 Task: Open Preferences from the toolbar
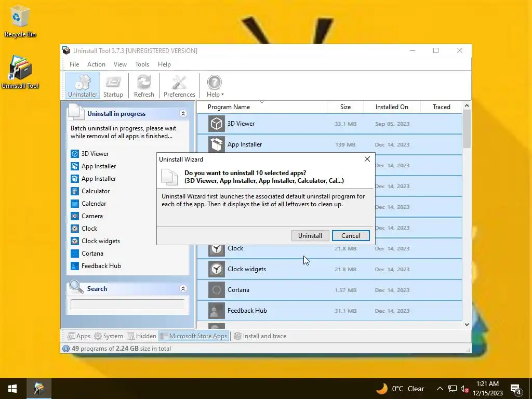179,86
